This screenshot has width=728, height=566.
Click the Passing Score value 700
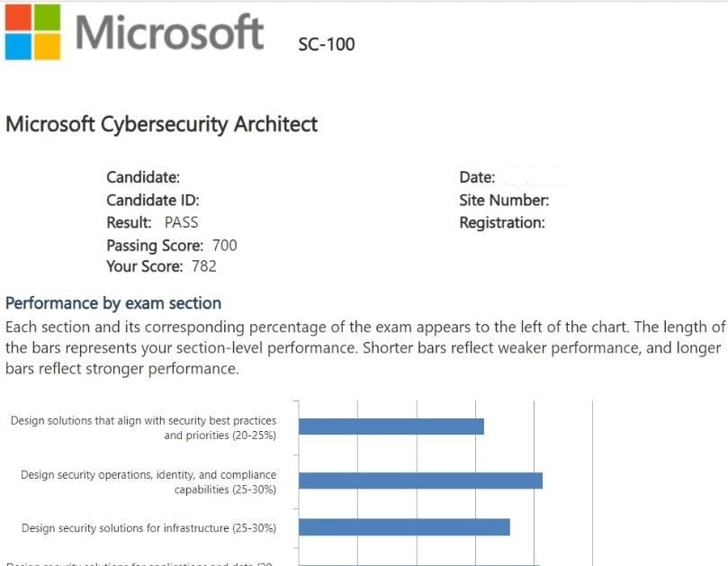click(224, 245)
